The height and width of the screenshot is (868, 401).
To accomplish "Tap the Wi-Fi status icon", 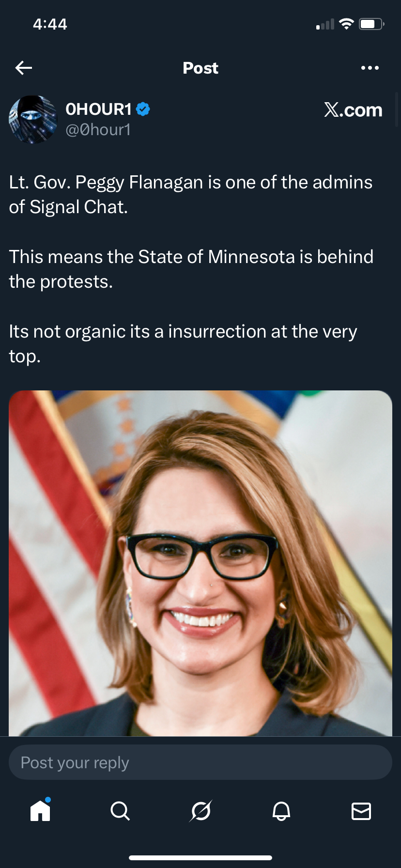I will pyautogui.click(x=346, y=24).
